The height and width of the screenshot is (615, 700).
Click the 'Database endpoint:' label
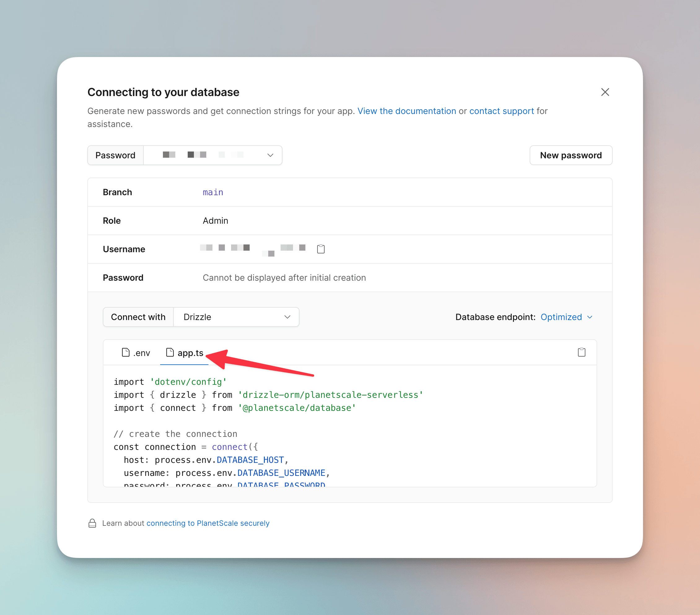[x=495, y=317]
